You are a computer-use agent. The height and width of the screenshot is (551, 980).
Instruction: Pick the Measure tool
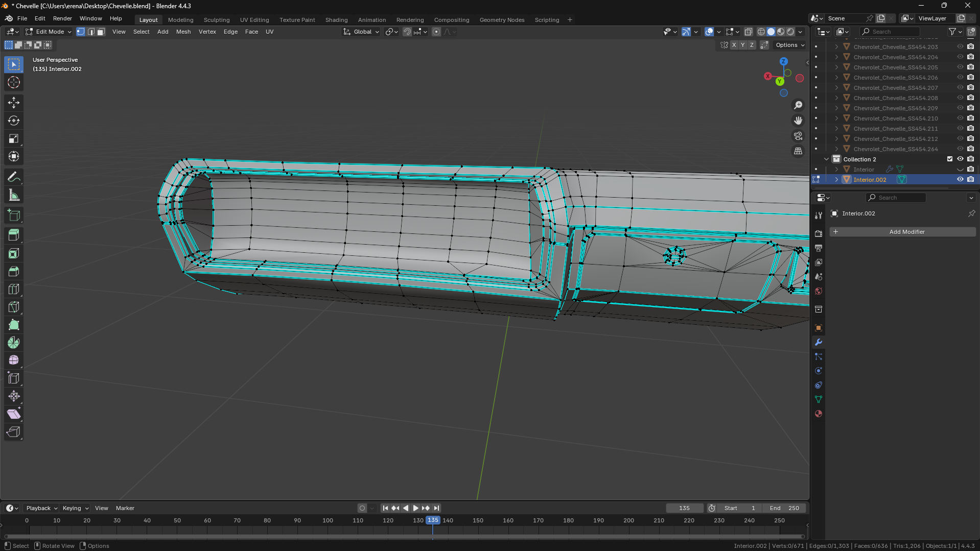coord(14,196)
